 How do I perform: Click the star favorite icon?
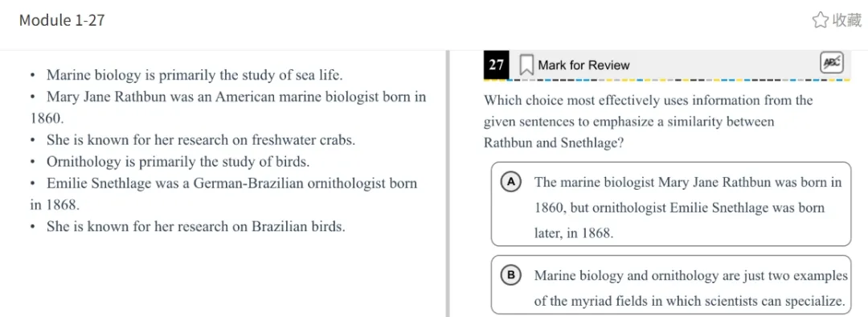click(x=821, y=21)
